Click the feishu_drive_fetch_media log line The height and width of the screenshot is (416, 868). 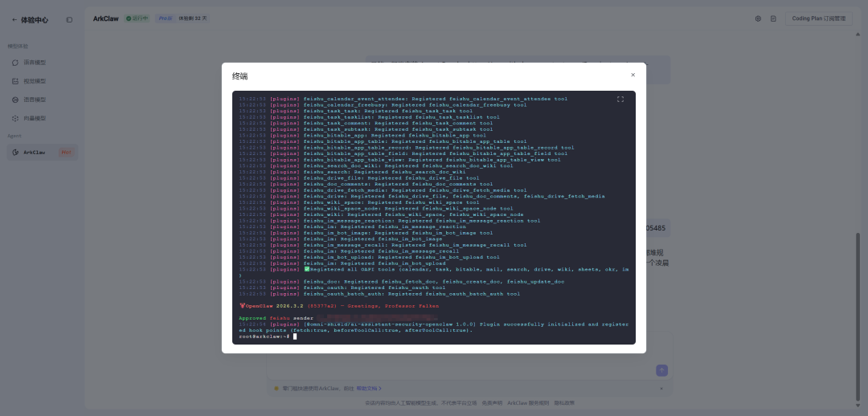383,190
